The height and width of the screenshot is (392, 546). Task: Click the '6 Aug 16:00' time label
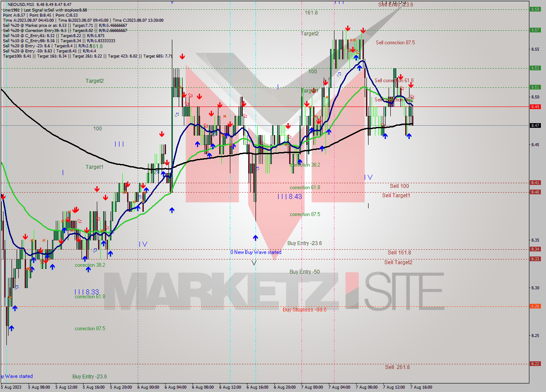point(258,387)
